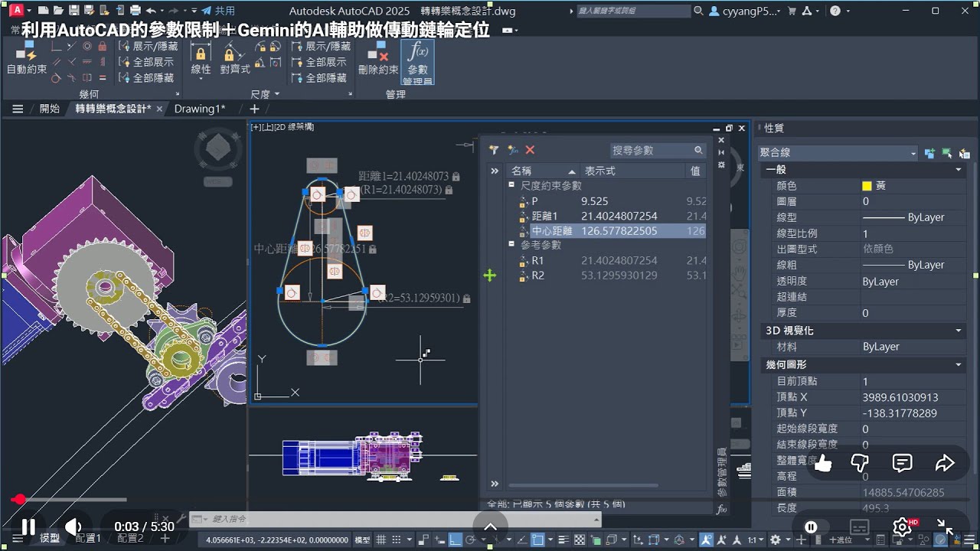This screenshot has width=980, height=551.
Task: Click the workspace switching gear icon in status bar
Action: pos(776,540)
